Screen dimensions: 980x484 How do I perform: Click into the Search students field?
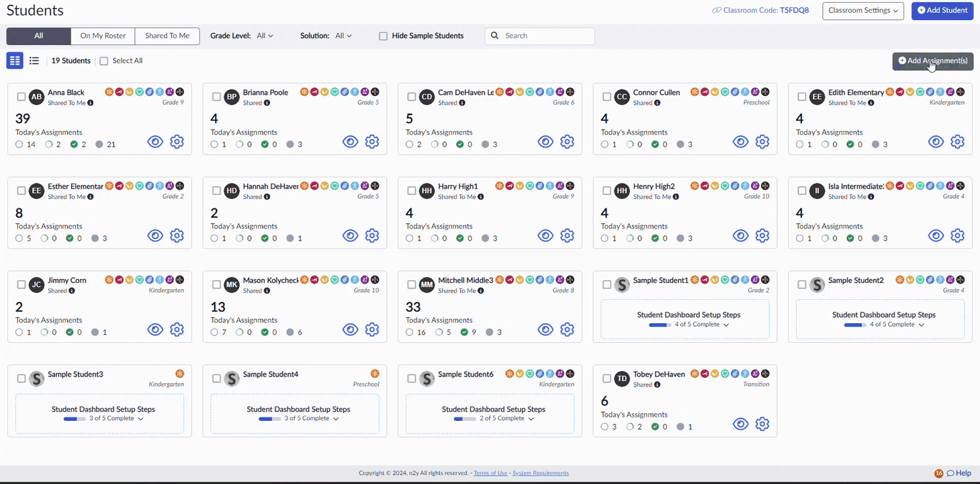click(540, 36)
